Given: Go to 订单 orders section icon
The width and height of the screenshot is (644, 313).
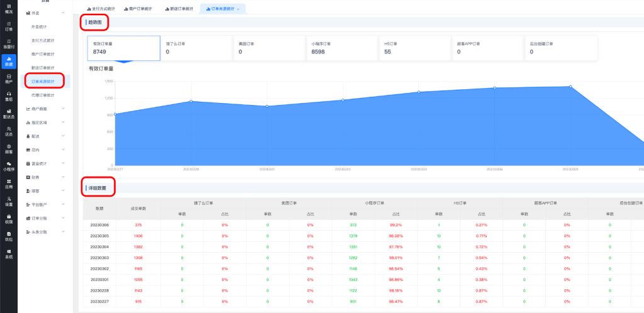Looking at the screenshot, I should coord(8,26).
